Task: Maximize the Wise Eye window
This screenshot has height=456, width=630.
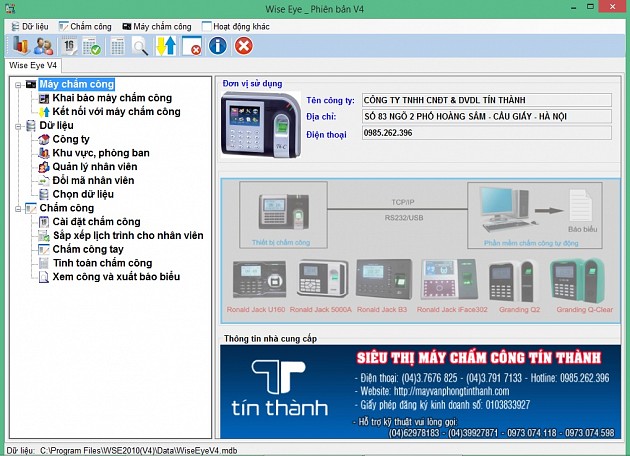Action: (590, 7)
